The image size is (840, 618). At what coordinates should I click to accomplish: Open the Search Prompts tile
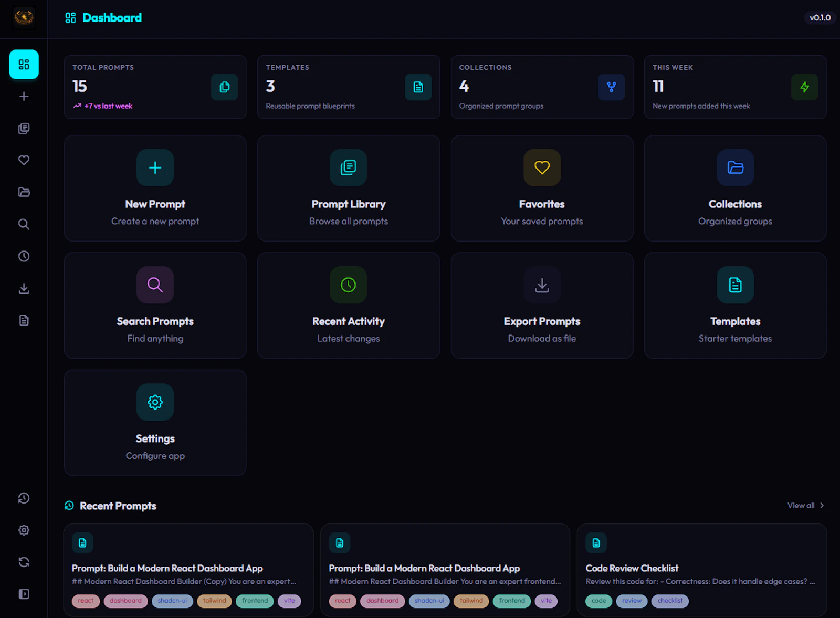point(155,306)
